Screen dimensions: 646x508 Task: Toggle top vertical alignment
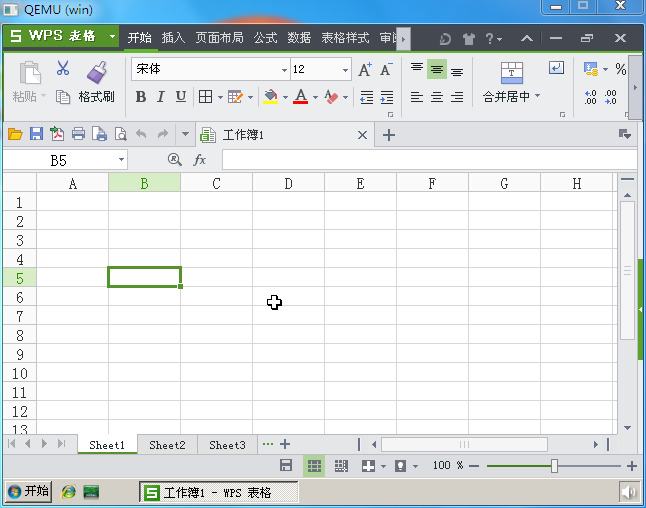coord(417,68)
